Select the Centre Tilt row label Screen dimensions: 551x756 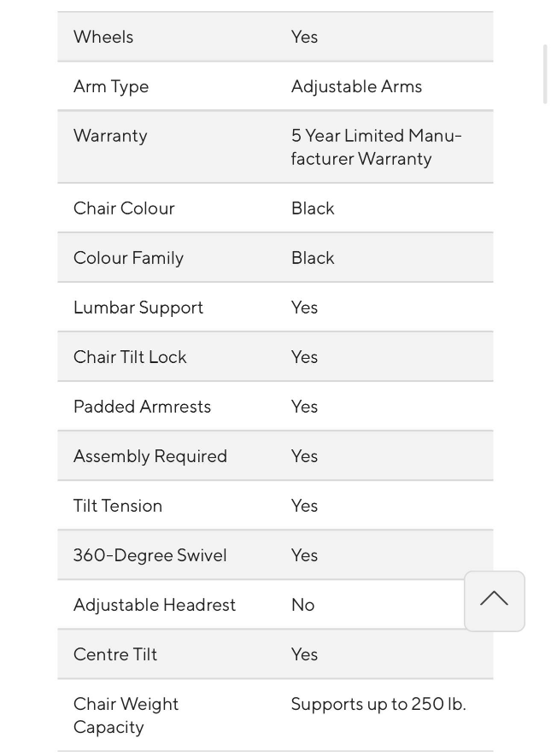point(115,654)
